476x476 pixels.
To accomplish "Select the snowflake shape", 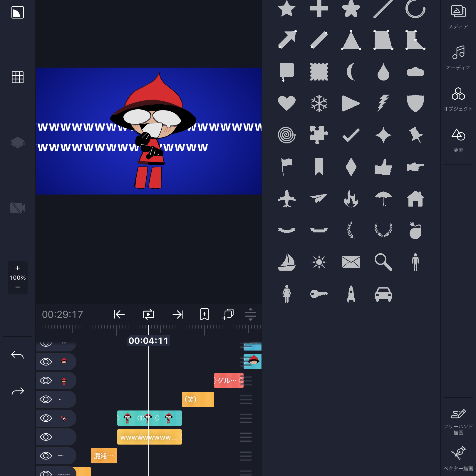I will pyautogui.click(x=319, y=103).
